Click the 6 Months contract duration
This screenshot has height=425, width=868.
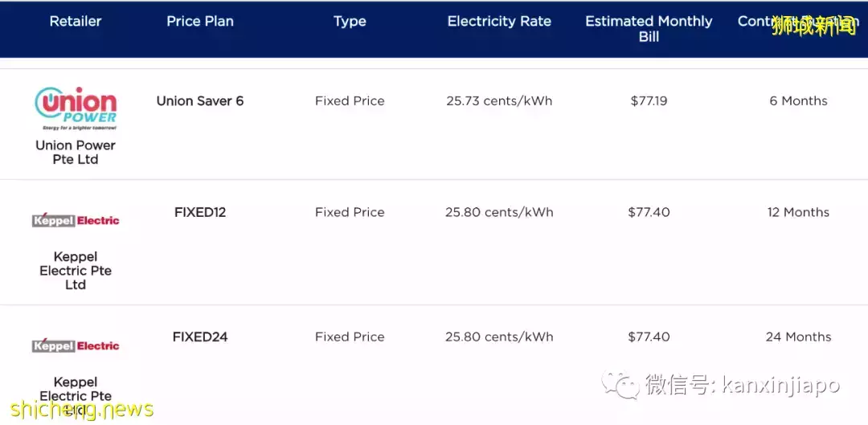coord(798,101)
